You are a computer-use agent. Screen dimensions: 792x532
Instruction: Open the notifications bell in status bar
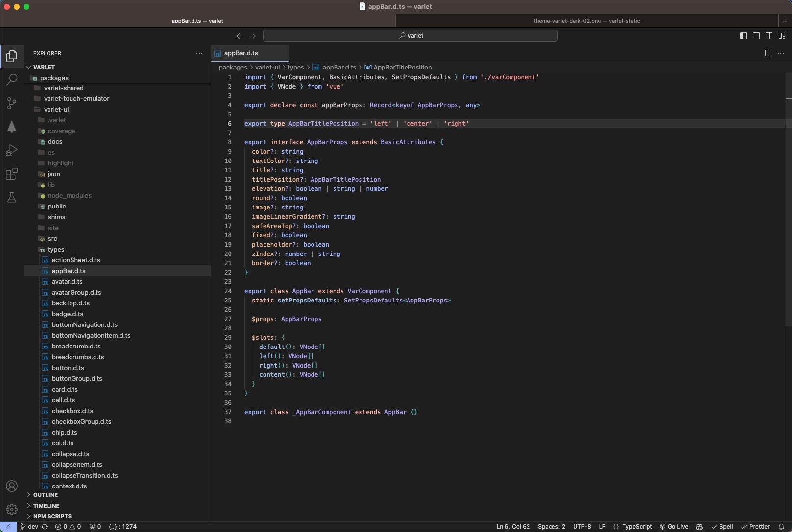(781, 527)
